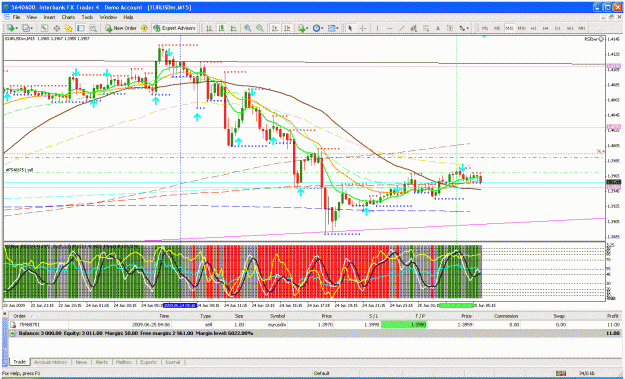Select the Horizontal Line tool
The image size is (625, 379).
[x=389, y=28]
